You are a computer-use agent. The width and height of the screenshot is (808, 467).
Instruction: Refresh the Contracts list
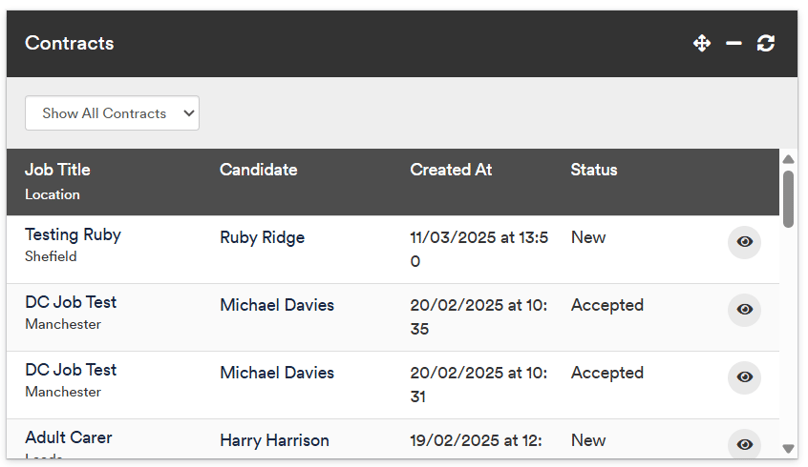pos(766,43)
